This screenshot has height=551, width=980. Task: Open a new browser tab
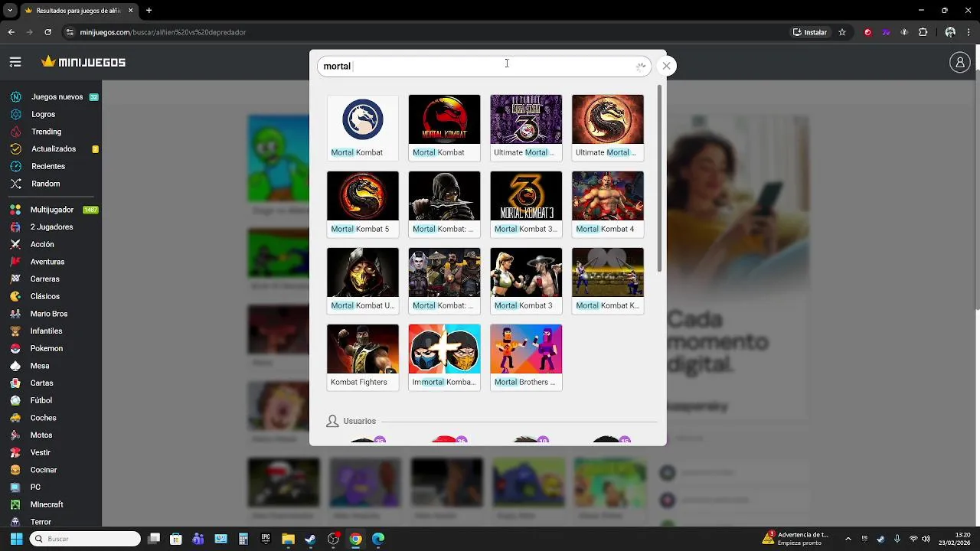pos(149,11)
